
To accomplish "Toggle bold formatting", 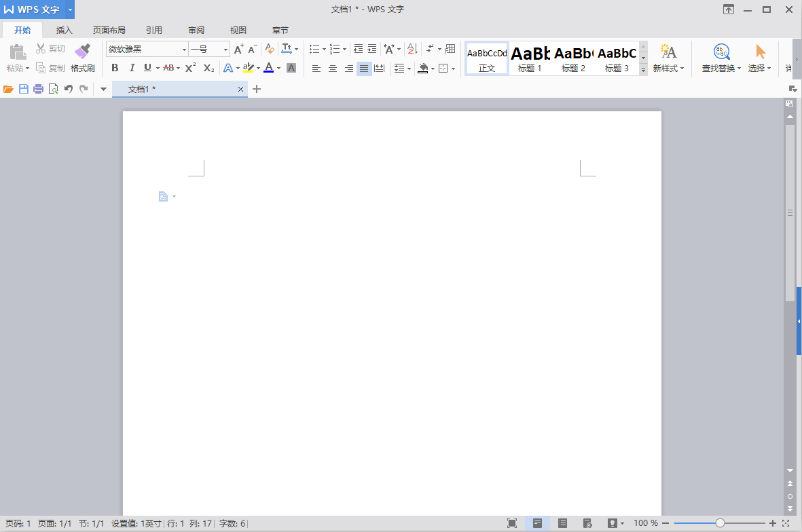I will (x=115, y=67).
